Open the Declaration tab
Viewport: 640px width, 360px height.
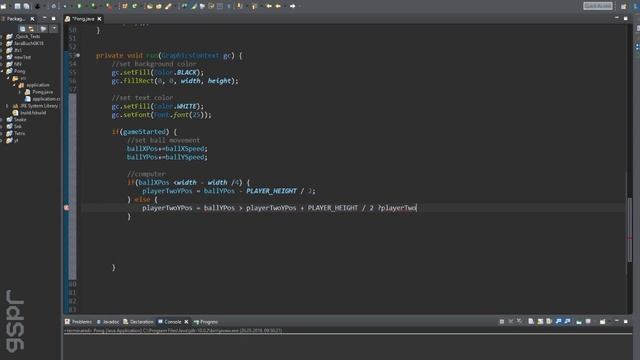138,322
